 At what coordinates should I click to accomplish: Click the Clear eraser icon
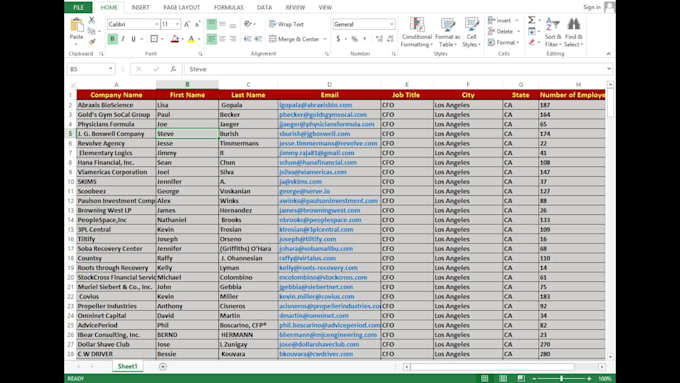tap(532, 42)
